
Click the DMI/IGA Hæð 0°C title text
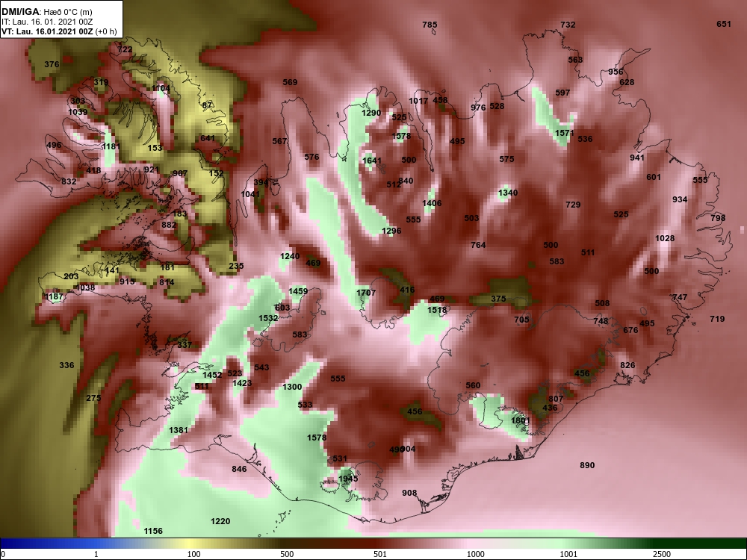click(x=46, y=12)
